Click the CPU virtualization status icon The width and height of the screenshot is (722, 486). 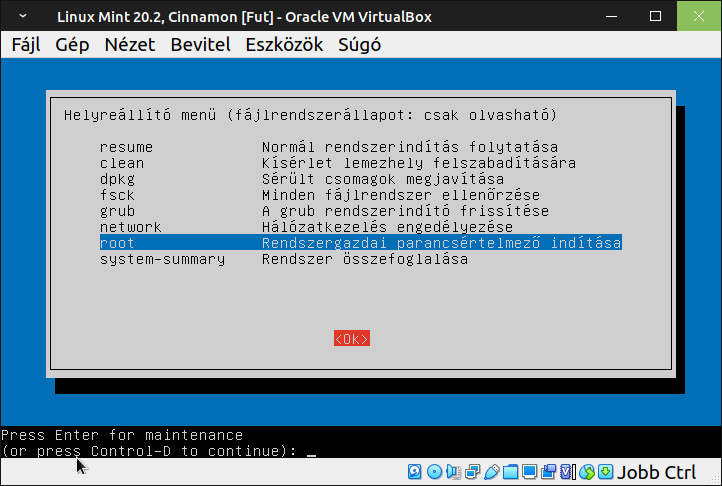coord(568,472)
